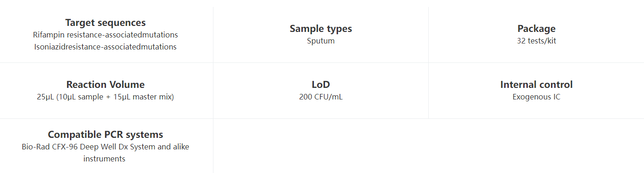644x173 pixels.
Task: Click the 200 CFU/mL value
Action: 321,97
